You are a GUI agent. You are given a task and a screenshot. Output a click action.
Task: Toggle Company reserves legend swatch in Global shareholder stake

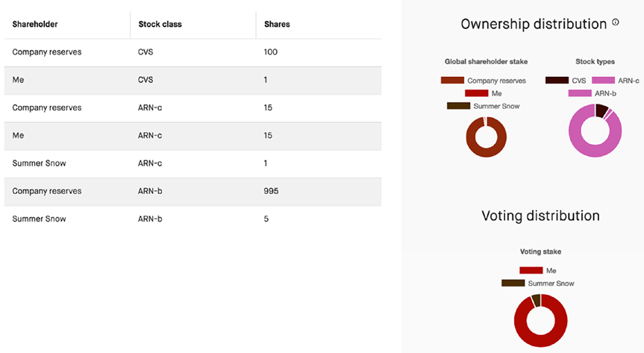[x=452, y=81]
